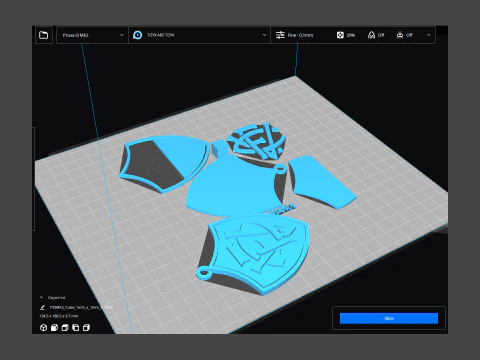Switch to the top view cube icon
The image size is (480, 360).
click(x=65, y=328)
